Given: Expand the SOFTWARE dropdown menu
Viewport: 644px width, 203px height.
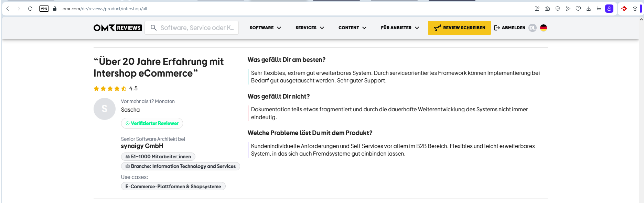Looking at the screenshot, I should pyautogui.click(x=265, y=28).
